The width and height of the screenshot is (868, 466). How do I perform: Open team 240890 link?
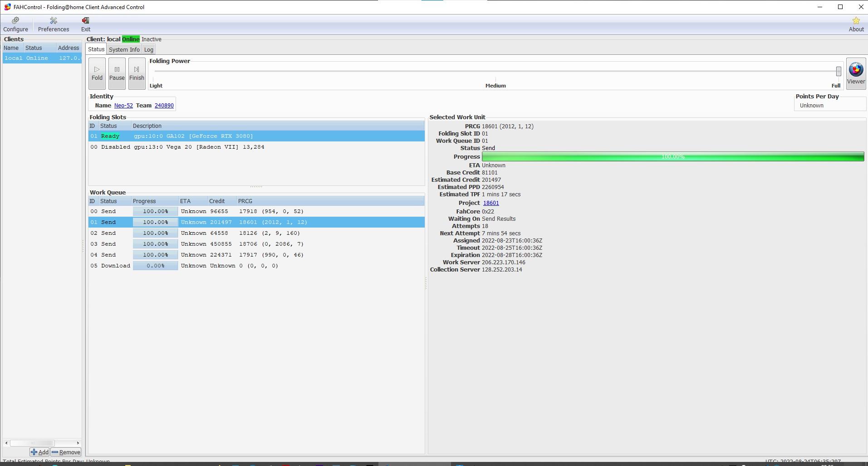(x=164, y=105)
